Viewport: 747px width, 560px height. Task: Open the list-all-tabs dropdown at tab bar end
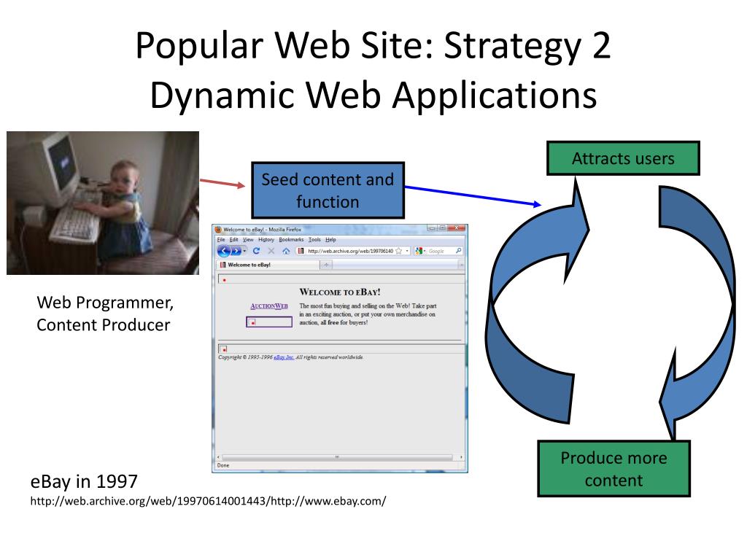point(461,265)
